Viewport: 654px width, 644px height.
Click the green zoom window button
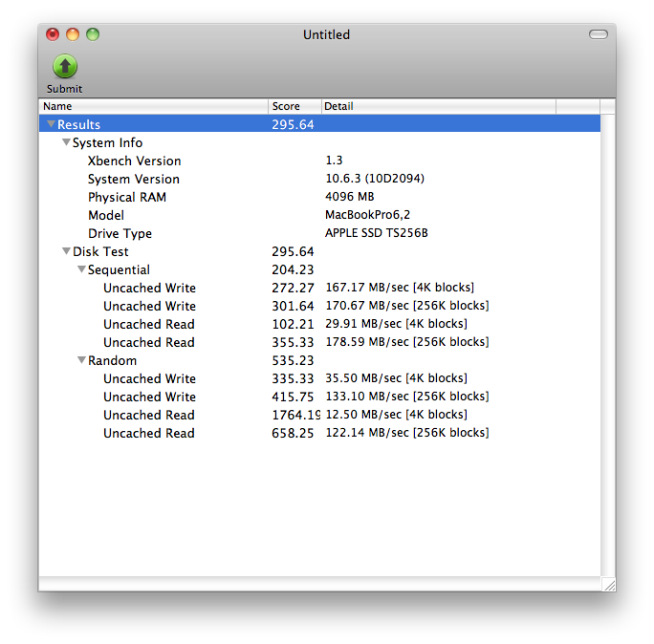[x=93, y=34]
